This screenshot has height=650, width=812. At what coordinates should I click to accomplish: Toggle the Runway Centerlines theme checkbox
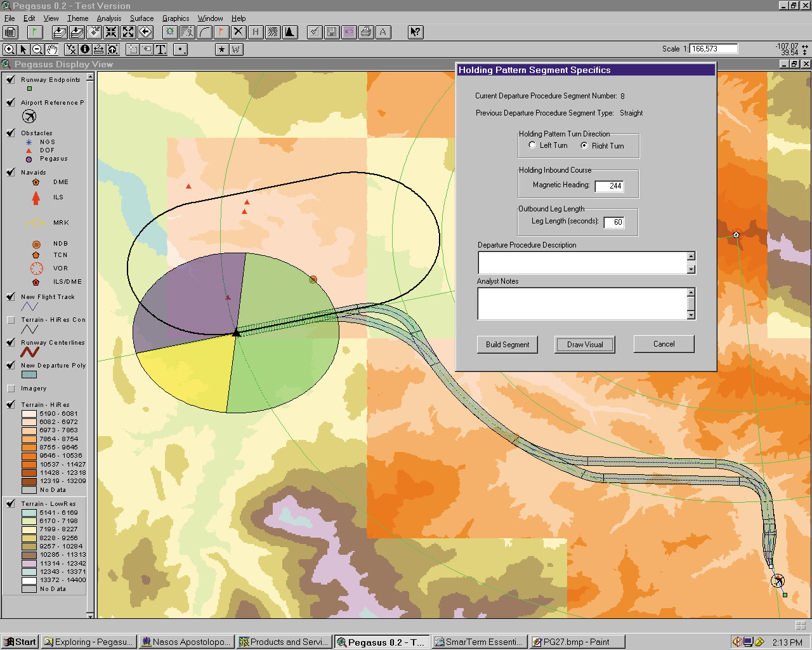point(11,342)
